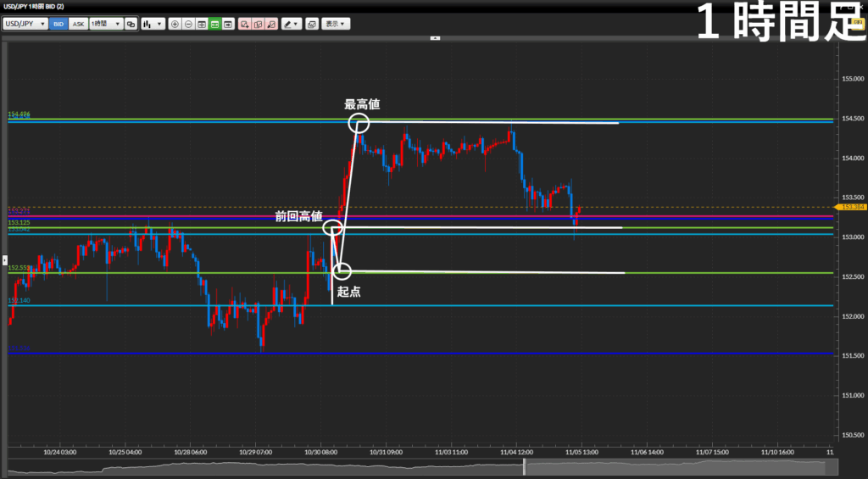This screenshot has width=868, height=479.
Task: Open the 表示 display menu
Action: coord(335,25)
